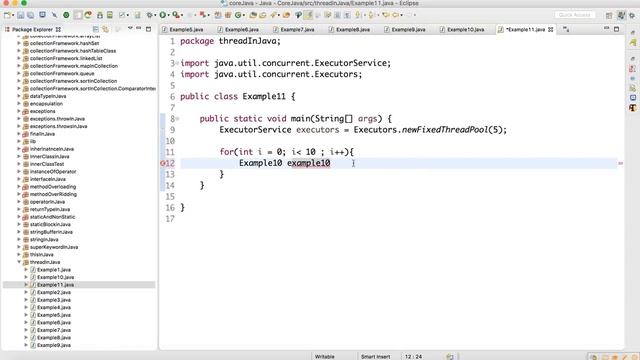This screenshot has height=360, width=640.
Task: Expand the exceptions package
Action: (19, 111)
